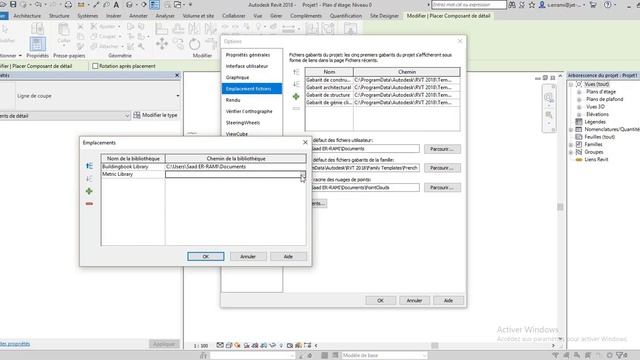Screen dimensions: 640x360
Task: Add a library with the green plus in Emplacements
Action: point(89,191)
